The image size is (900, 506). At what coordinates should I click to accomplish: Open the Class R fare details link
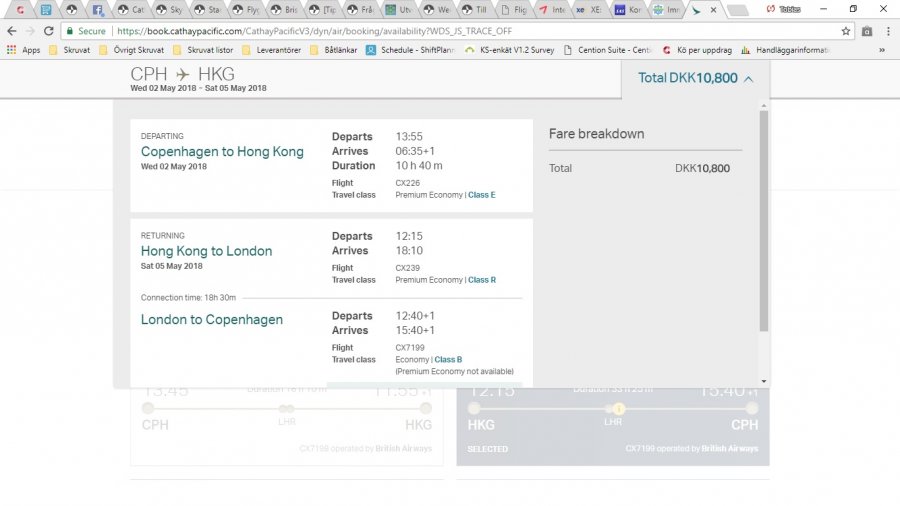click(x=481, y=280)
